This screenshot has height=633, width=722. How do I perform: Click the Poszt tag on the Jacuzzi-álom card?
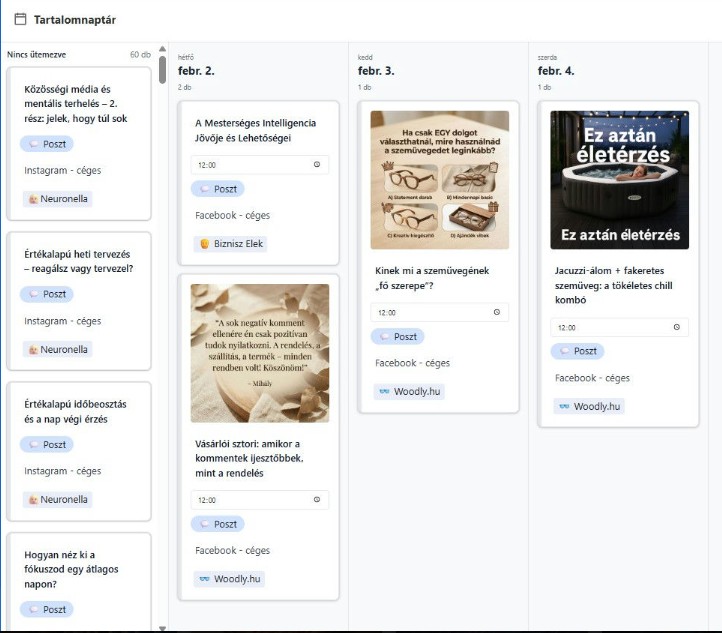point(577,351)
